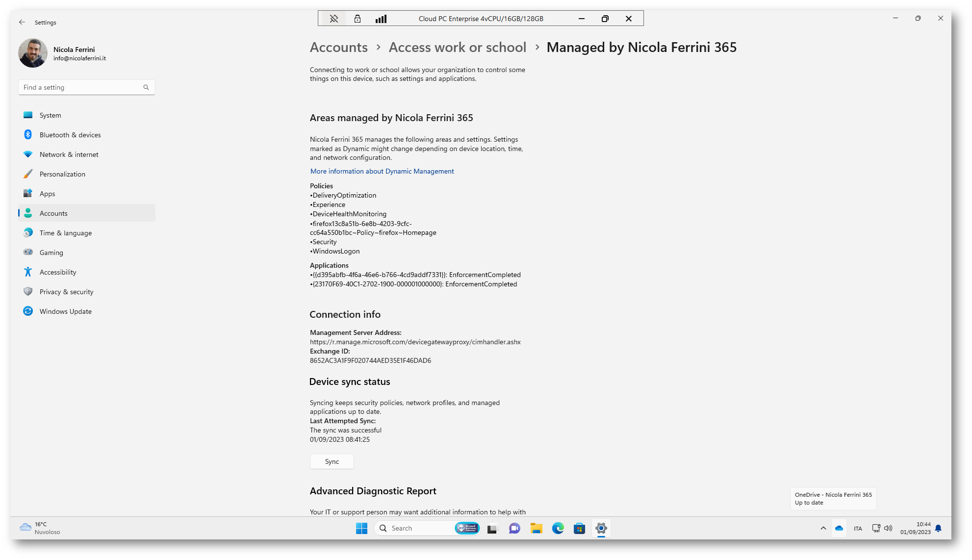
Task: Click the Network wifi icon in sidebar
Action: (28, 154)
